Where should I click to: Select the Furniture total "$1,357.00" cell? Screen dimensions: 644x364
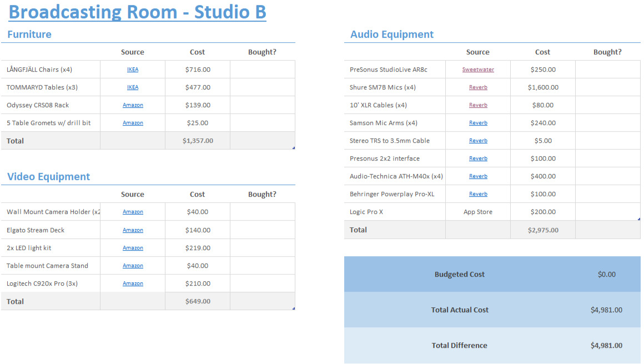(198, 141)
